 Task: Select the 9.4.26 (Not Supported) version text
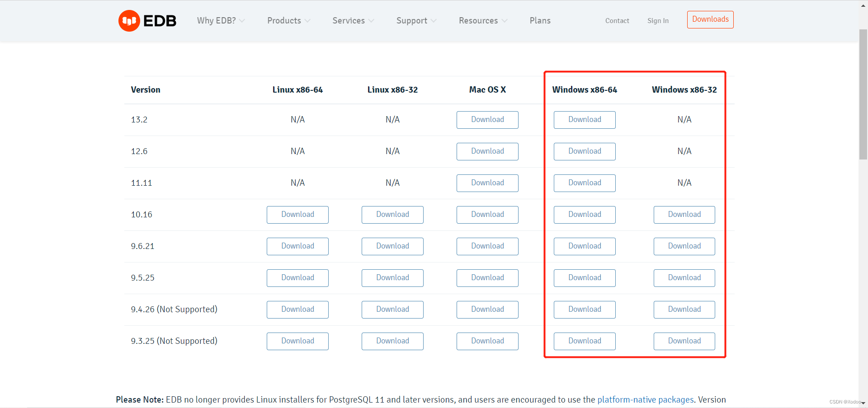coord(174,310)
